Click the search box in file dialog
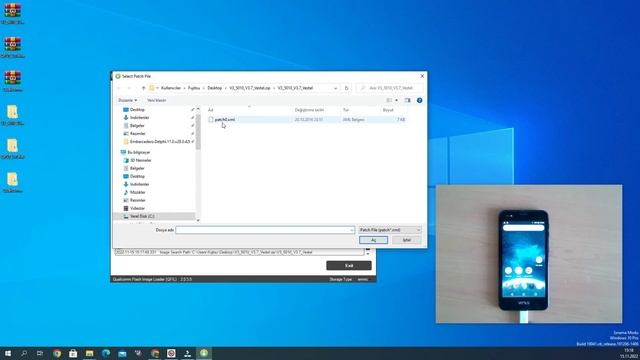This screenshot has height=360, width=640. (390, 88)
